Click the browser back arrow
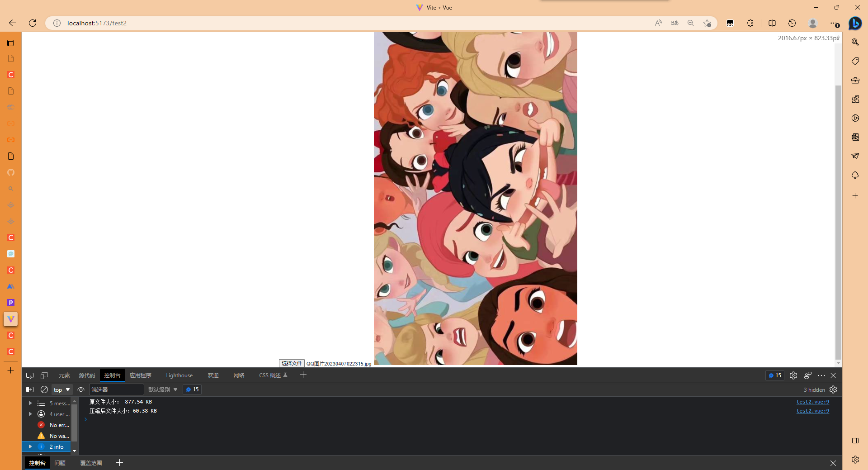 click(13, 23)
